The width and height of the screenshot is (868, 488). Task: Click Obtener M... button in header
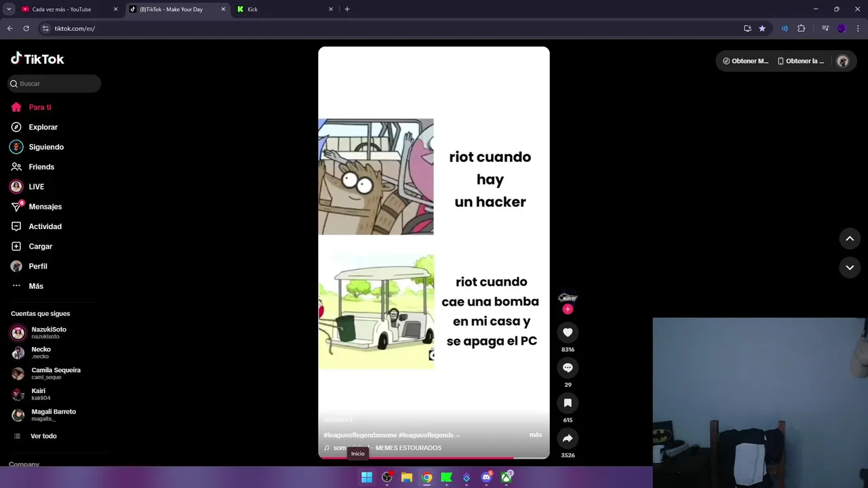click(x=745, y=61)
